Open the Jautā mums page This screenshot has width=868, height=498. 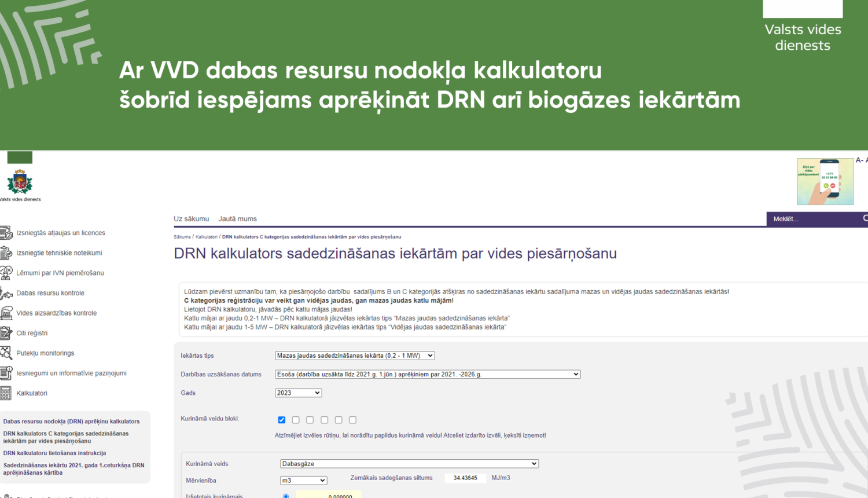[237, 218]
